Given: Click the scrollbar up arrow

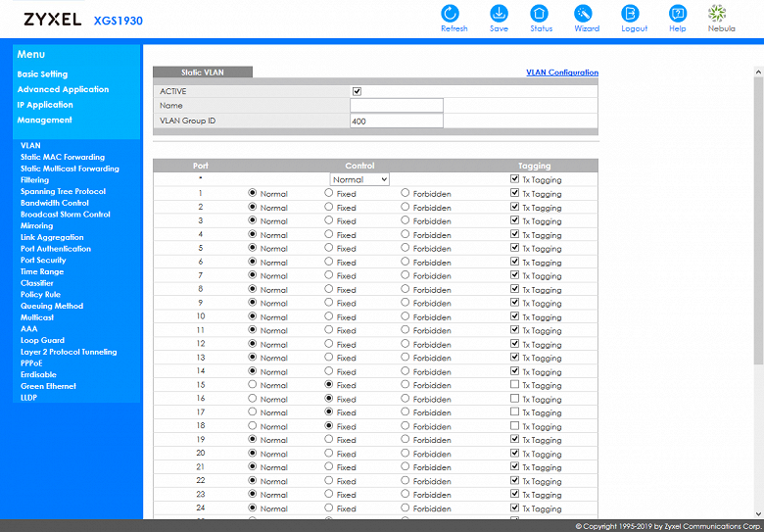Looking at the screenshot, I should coord(759,73).
